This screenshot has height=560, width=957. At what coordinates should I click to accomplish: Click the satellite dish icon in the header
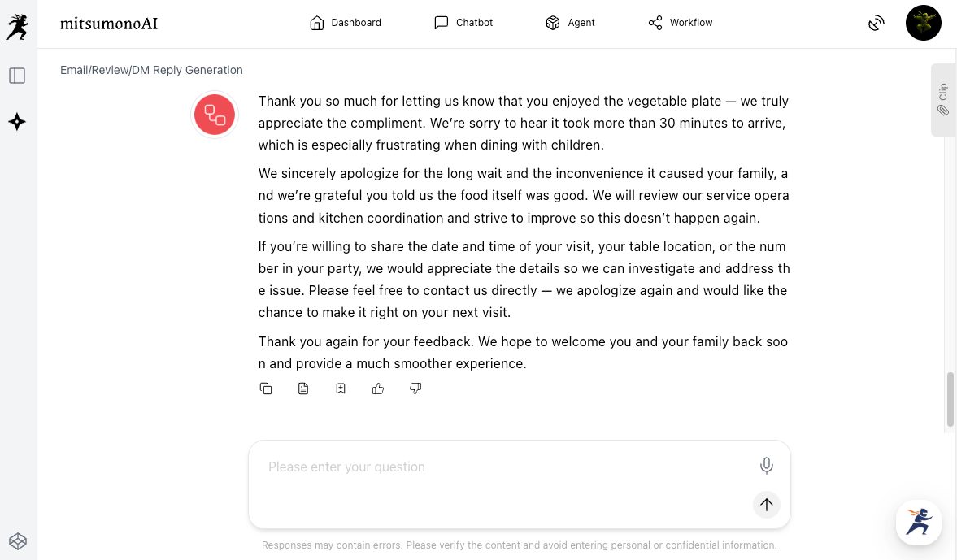876,23
